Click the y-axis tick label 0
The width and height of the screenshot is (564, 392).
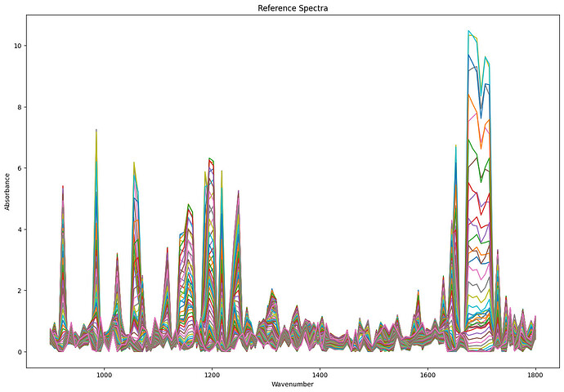point(20,352)
